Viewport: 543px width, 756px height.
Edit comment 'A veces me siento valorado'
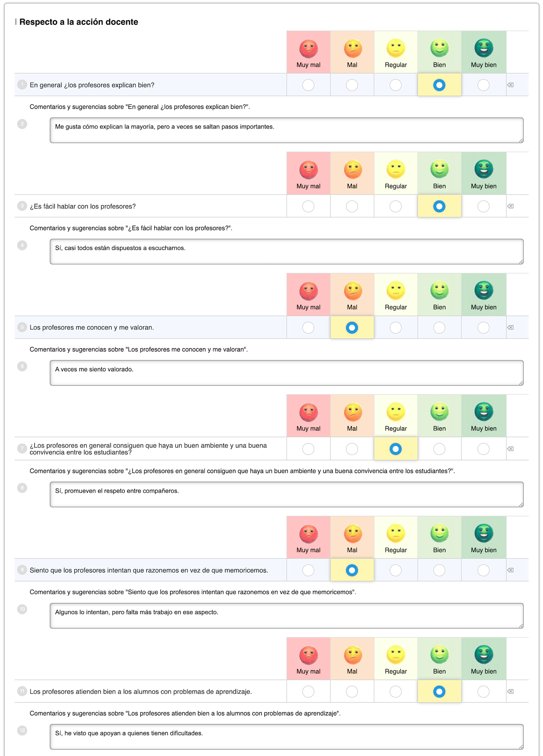[287, 373]
